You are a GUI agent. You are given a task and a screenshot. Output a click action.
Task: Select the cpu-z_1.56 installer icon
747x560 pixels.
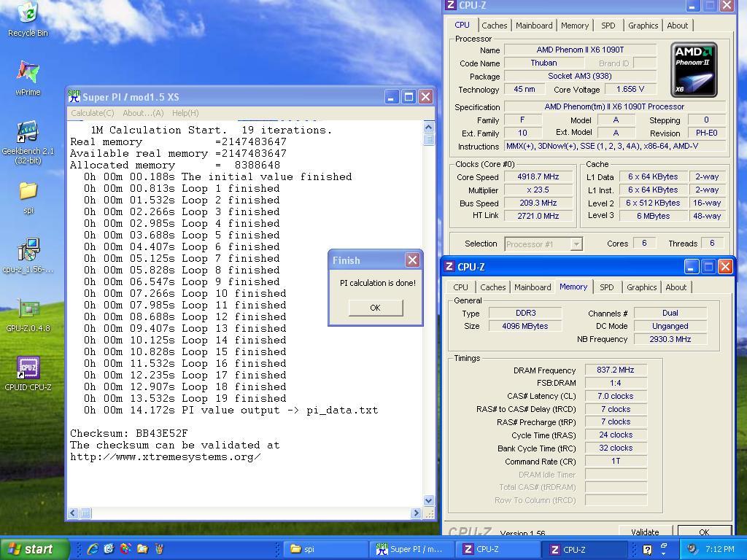coord(28,256)
